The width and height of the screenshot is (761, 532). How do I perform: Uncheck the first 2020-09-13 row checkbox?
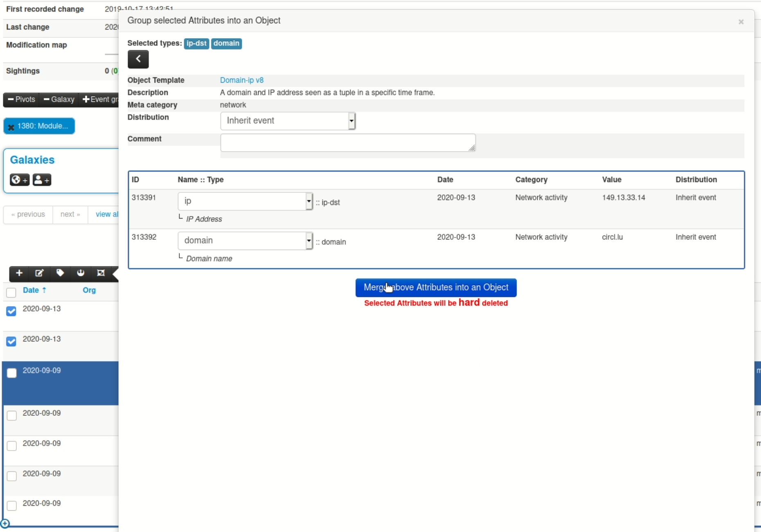tap(11, 311)
